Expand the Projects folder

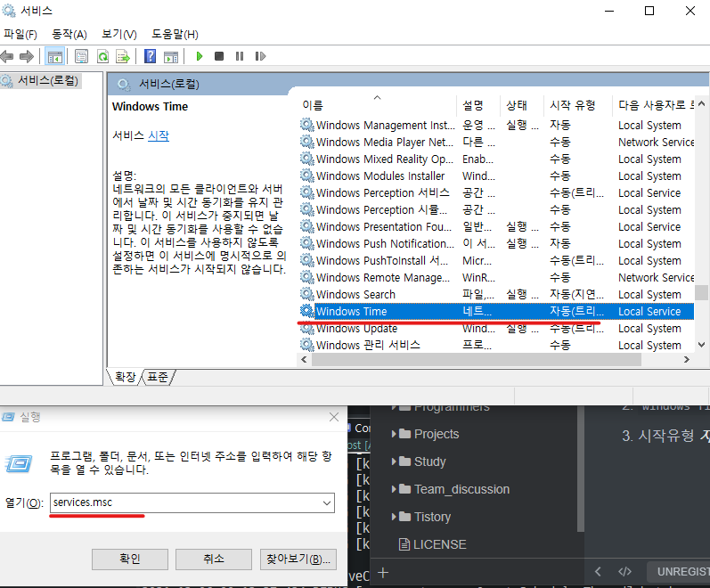coord(394,434)
